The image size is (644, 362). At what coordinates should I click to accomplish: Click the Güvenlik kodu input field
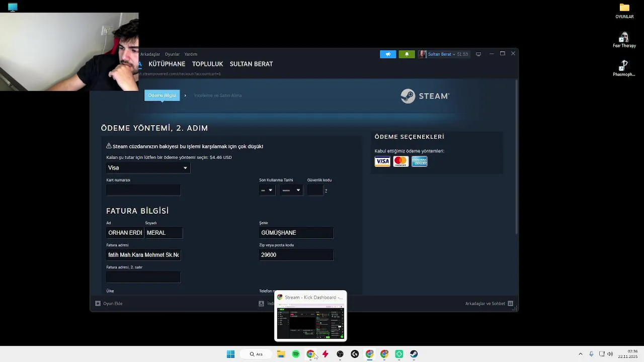[315, 190]
